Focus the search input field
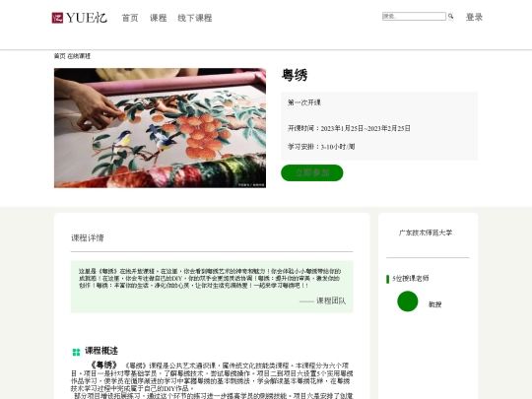 tap(414, 16)
